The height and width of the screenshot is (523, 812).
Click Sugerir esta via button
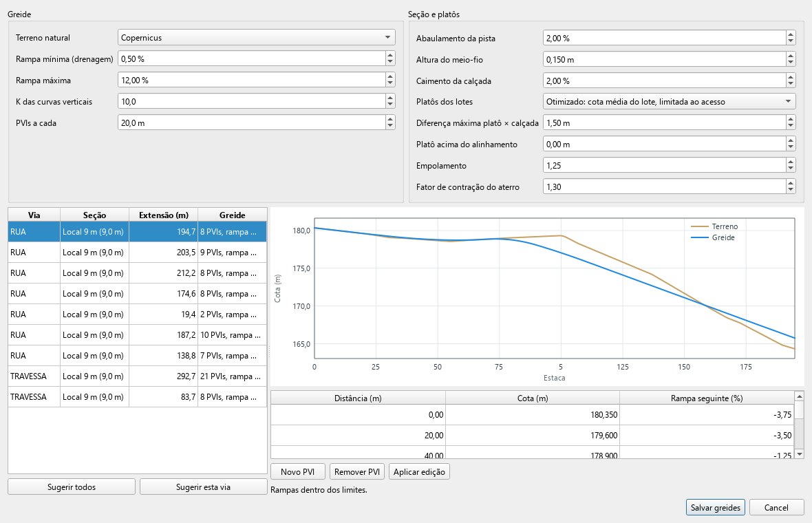click(x=203, y=487)
